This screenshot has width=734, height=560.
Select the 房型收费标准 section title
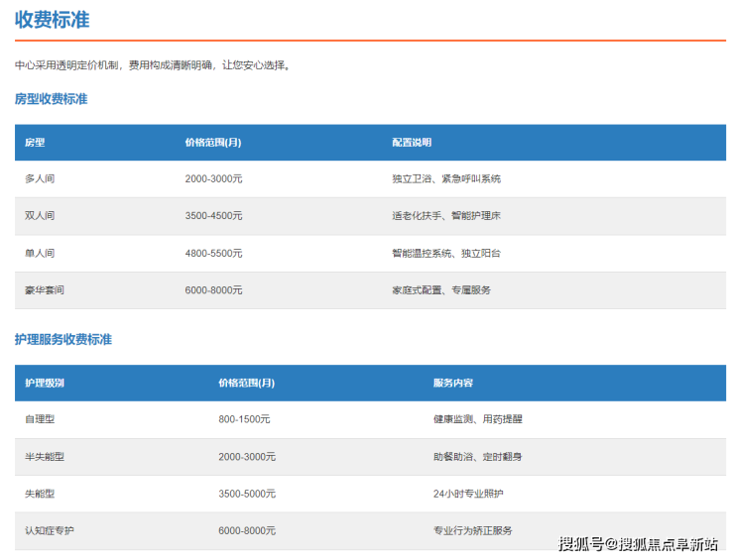click(x=51, y=99)
